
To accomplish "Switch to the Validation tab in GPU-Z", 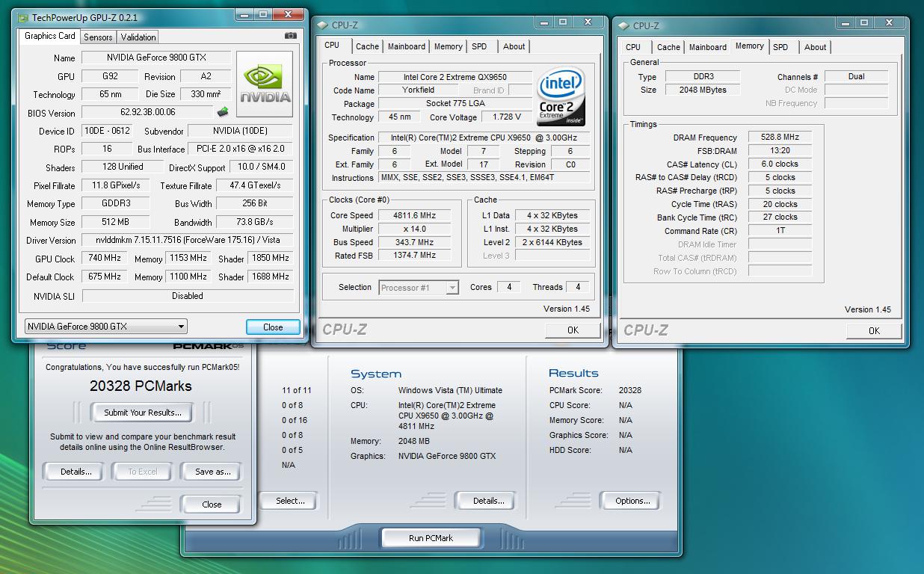I will tap(138, 37).
